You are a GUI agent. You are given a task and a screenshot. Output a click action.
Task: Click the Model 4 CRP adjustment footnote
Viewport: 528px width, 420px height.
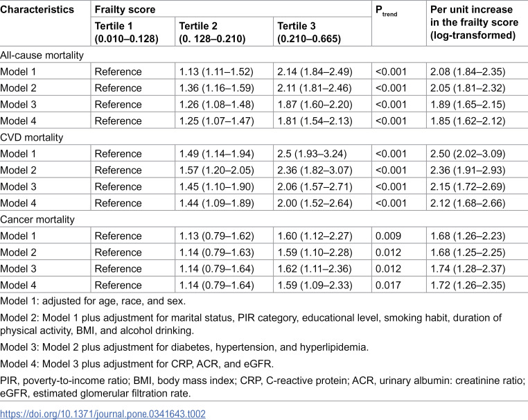tap(137, 364)
